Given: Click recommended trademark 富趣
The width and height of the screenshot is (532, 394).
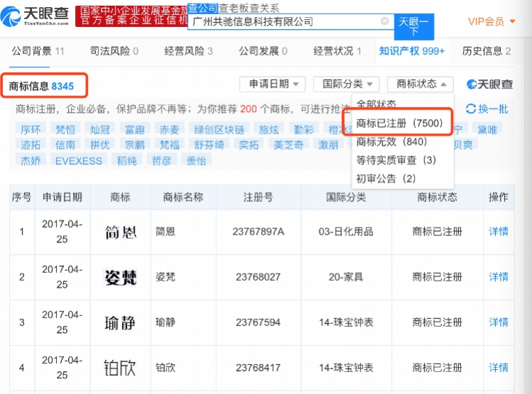Looking at the screenshot, I should 135,130.
